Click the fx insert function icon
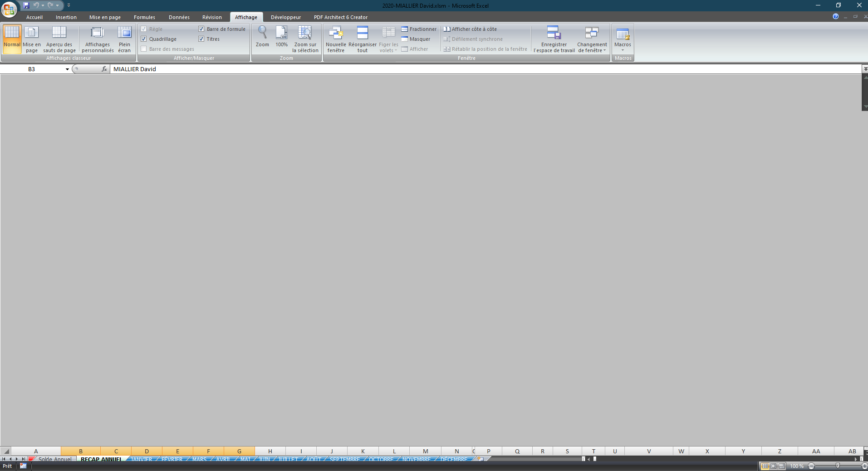 104,69
